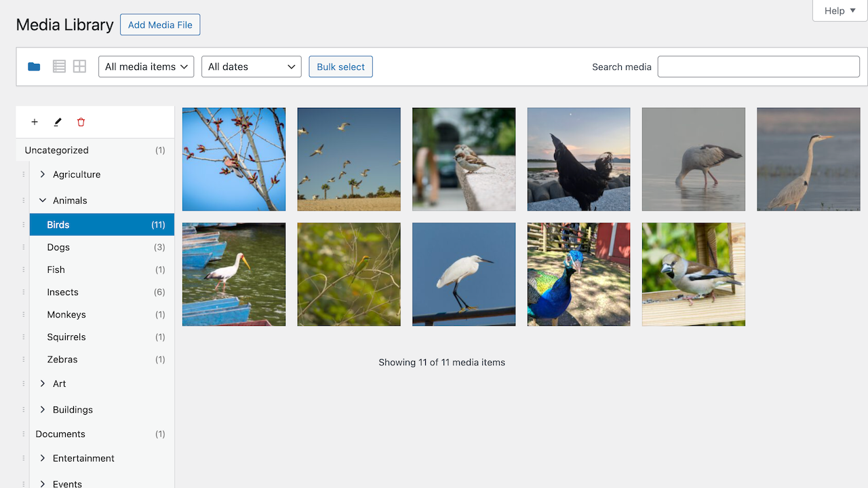Expand the Events folder chevron
The height and width of the screenshot is (488, 868).
click(43, 484)
